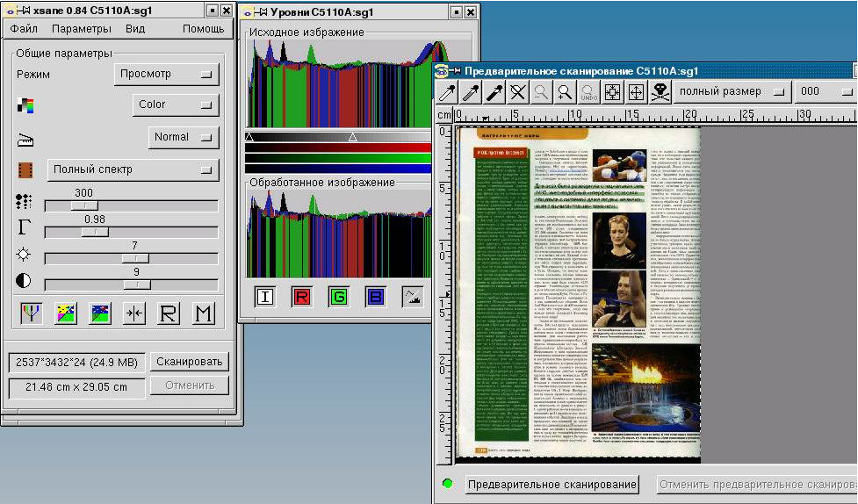
Task: Pick the gray point pipette tool
Action: tap(472, 91)
